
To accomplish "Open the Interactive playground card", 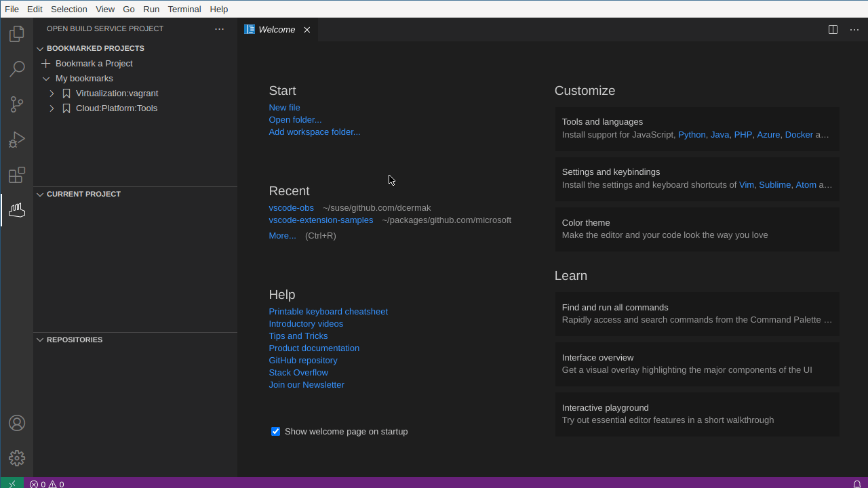I will point(697,414).
